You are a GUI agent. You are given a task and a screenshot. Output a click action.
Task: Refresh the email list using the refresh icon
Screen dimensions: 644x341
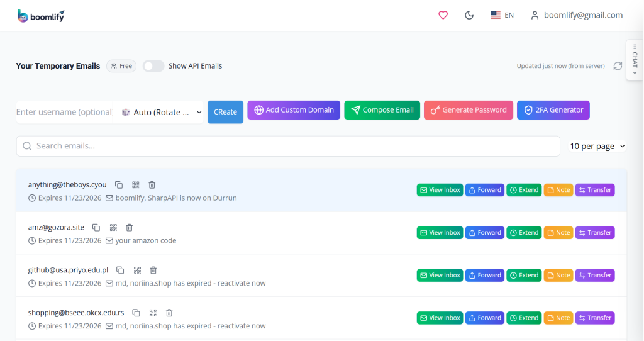[x=618, y=65]
